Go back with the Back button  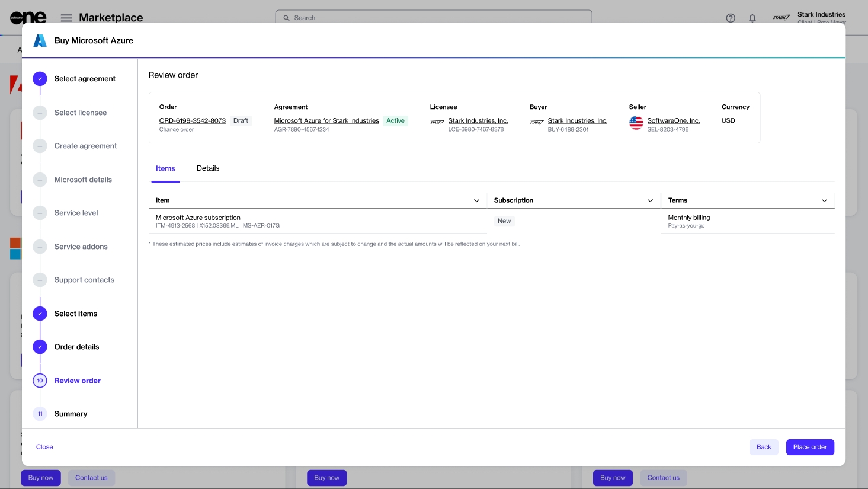(x=764, y=447)
